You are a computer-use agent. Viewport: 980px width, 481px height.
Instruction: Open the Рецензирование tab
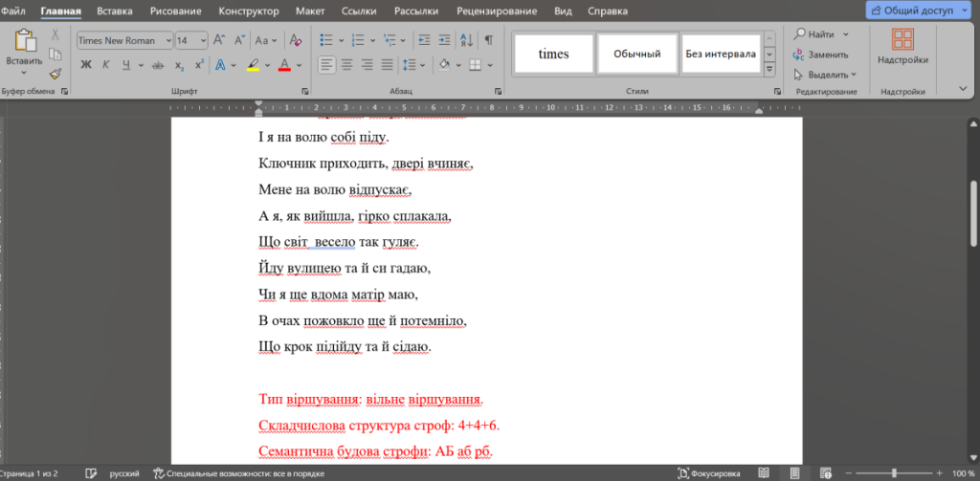pos(495,11)
